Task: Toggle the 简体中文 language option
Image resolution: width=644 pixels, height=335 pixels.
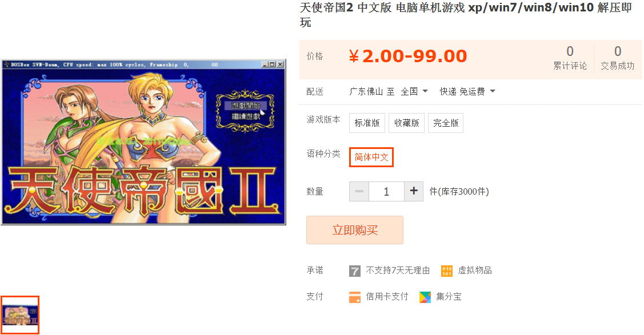Action: (x=371, y=157)
